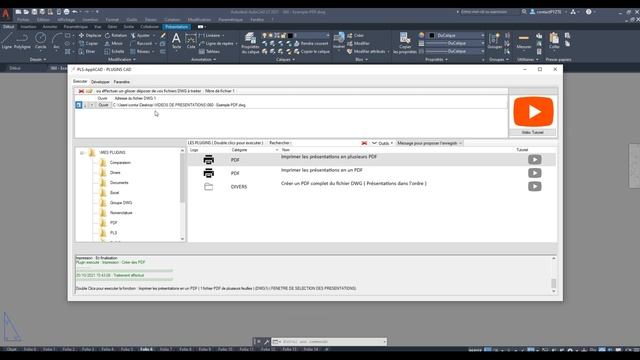Open the Annoter ribbon tab
Viewport: 640px width, 360px height.
[x=50, y=27]
